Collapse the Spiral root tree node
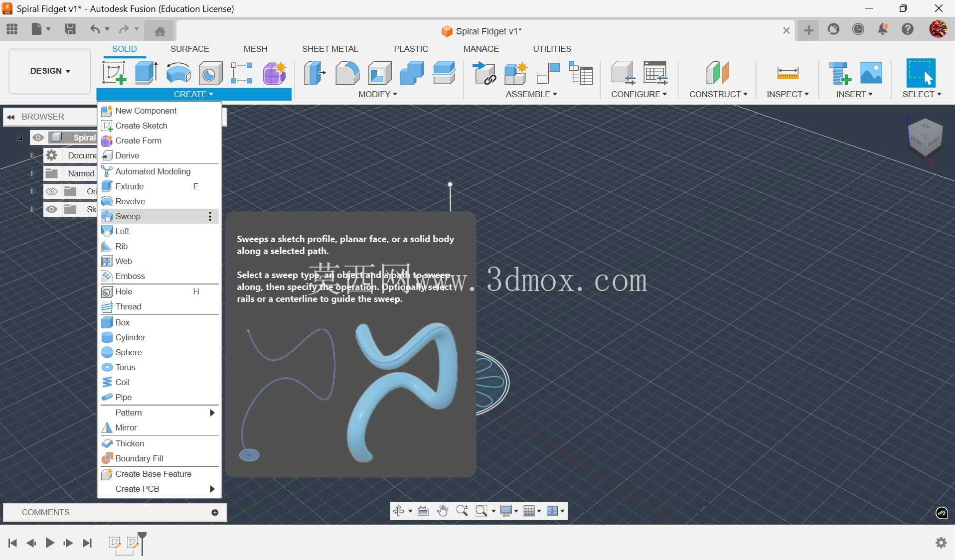The width and height of the screenshot is (955, 560). [19, 138]
